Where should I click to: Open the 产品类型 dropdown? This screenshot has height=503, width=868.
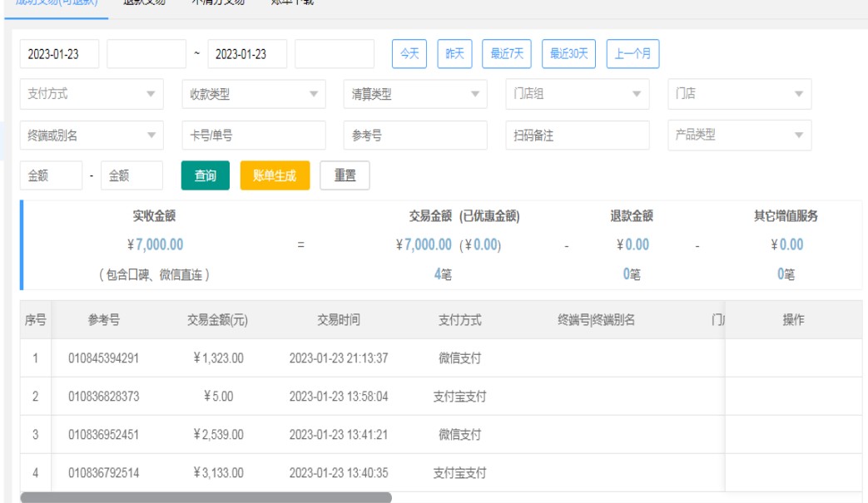pyautogui.click(x=739, y=136)
